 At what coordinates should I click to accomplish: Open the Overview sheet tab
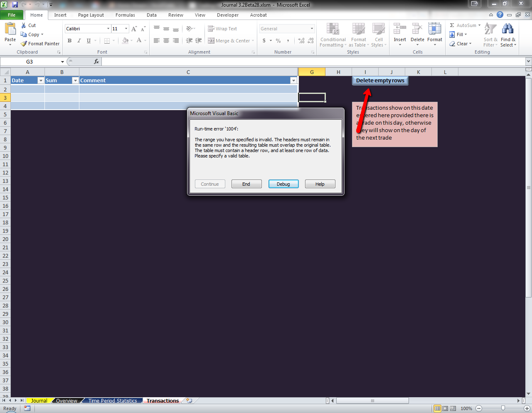tap(66, 401)
